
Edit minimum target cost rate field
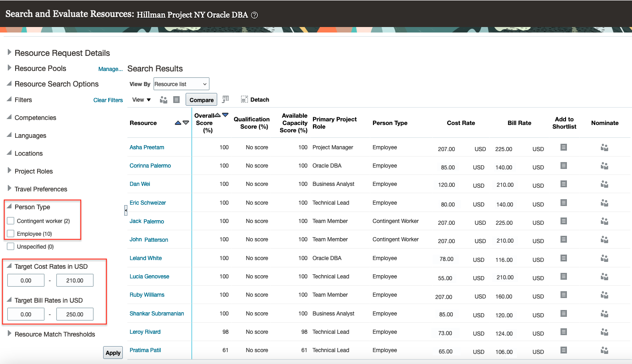click(x=26, y=280)
